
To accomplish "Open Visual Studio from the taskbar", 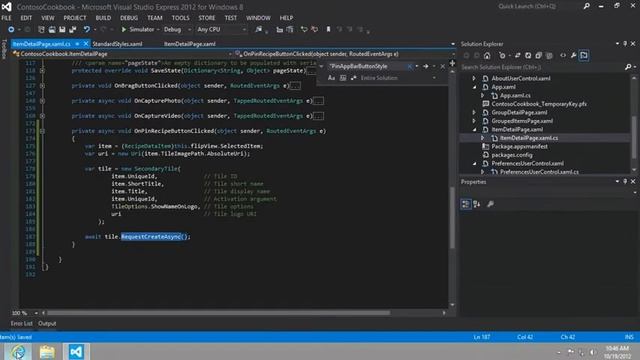I will point(76,351).
